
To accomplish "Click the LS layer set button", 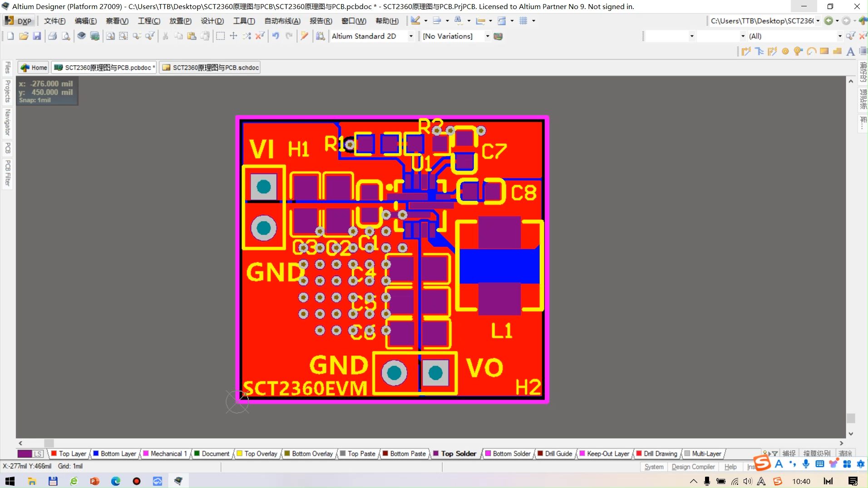I will pyautogui.click(x=38, y=454).
